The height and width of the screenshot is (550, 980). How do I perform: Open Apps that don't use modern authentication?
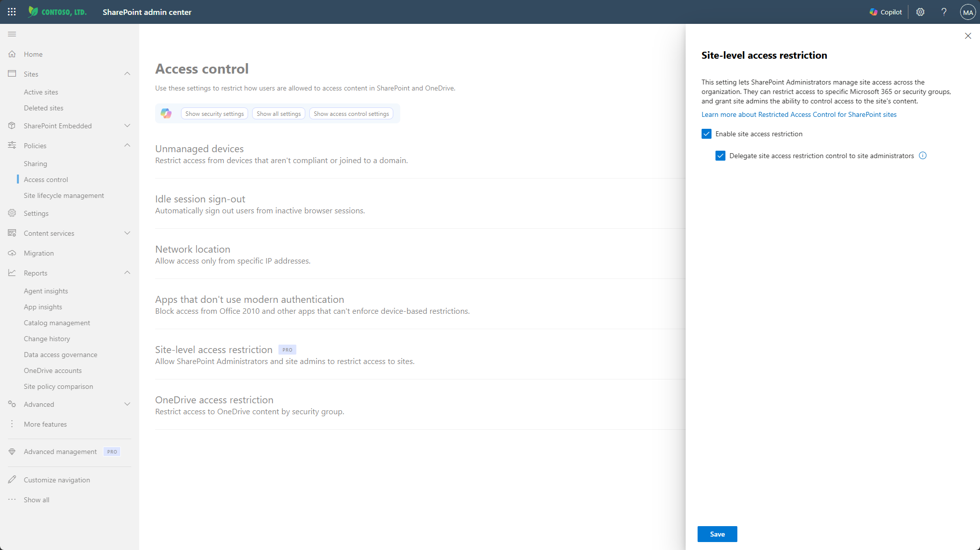tap(250, 299)
